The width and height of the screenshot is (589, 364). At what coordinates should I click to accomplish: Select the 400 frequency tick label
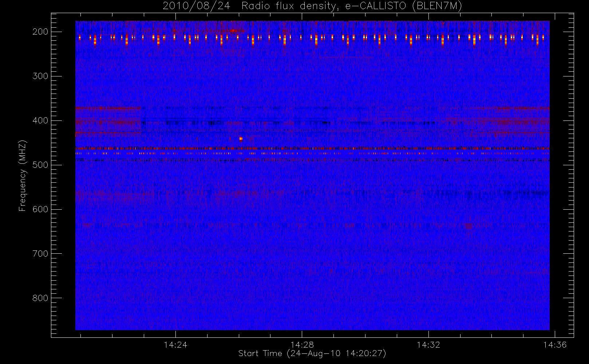tap(40, 120)
